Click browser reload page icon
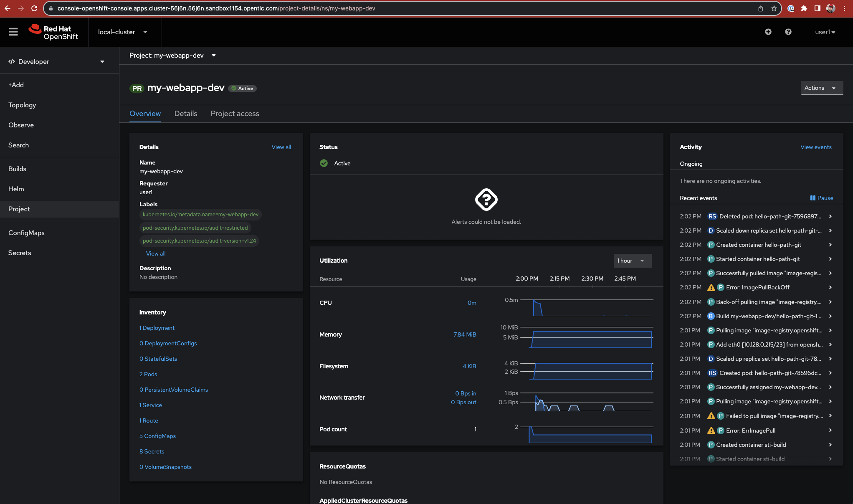The width and height of the screenshot is (853, 504). pos(34,8)
